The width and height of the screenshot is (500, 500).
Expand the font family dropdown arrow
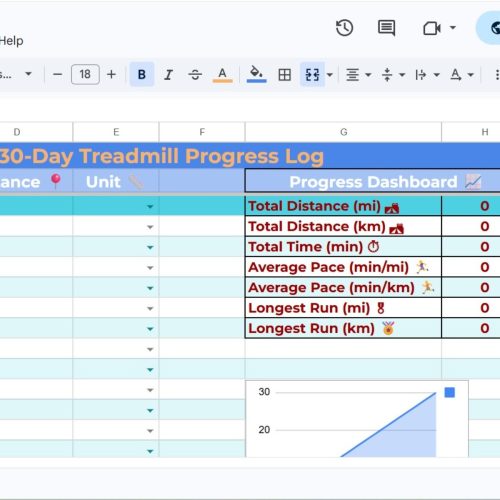pyautogui.click(x=29, y=74)
